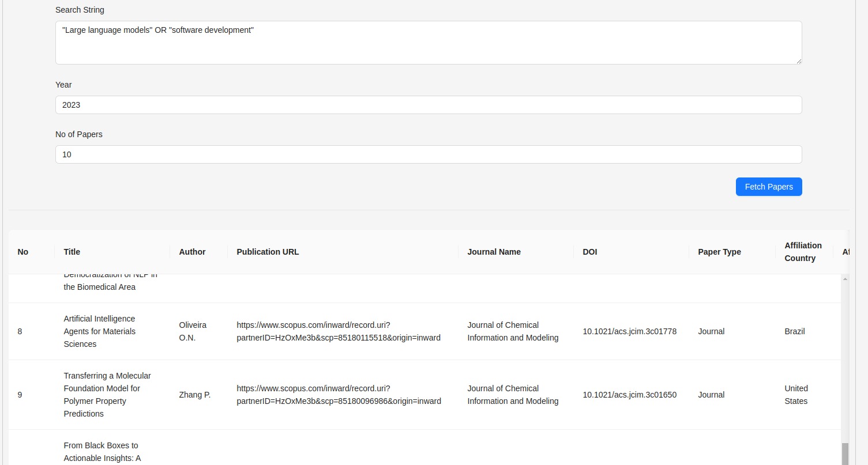Select the Publication URL column header
Viewport: 868px width, 465px height.
click(268, 252)
